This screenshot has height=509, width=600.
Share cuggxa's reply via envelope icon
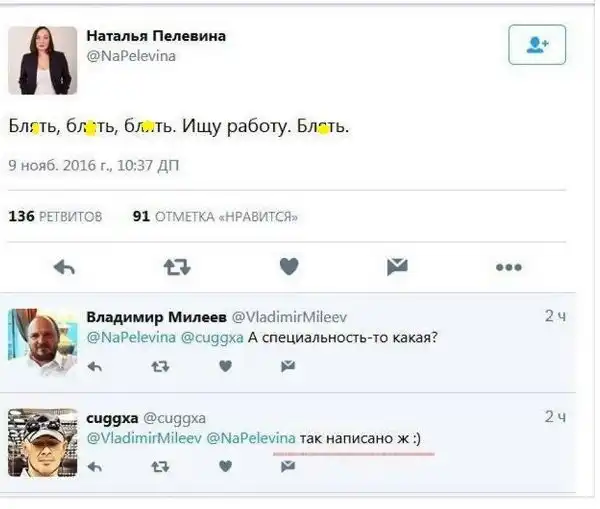(288, 465)
